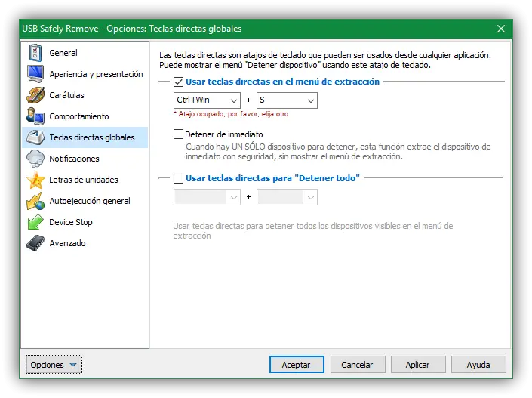Click the grayed Detener todo description text
Viewport: 532px width, 398px height.
coord(313,230)
